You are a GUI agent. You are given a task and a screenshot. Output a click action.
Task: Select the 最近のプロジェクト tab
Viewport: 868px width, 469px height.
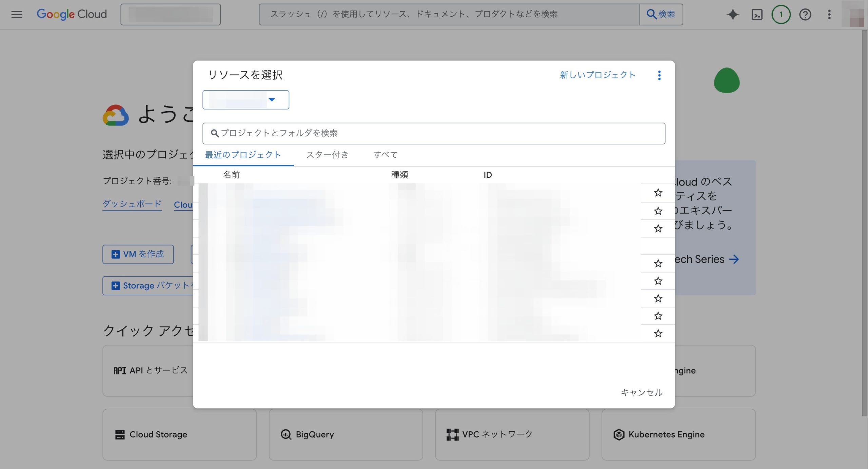(x=243, y=155)
